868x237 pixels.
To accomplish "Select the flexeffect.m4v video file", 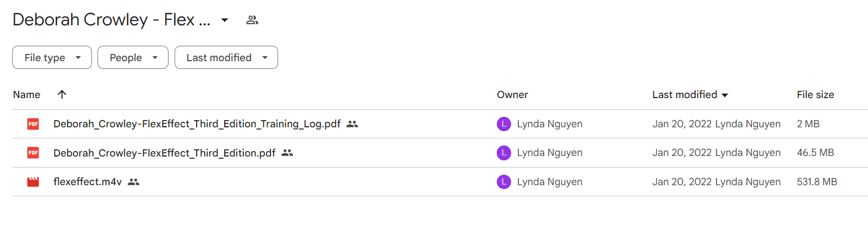I will click(88, 182).
